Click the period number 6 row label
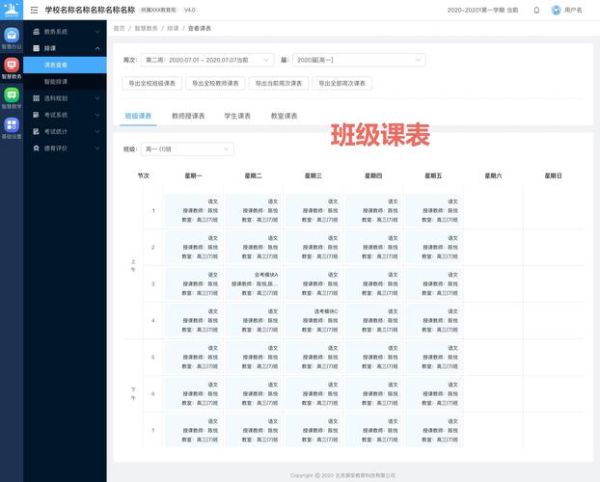The width and height of the screenshot is (600, 482). 153,394
